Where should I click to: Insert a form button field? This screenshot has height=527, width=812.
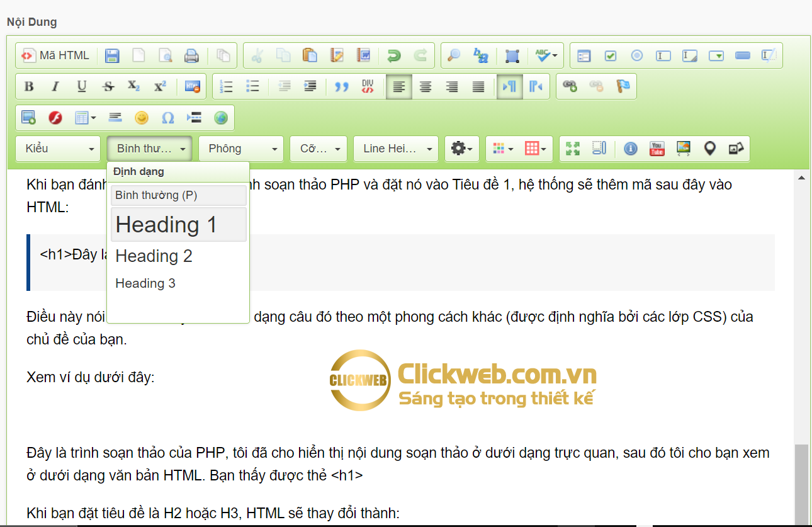point(743,55)
